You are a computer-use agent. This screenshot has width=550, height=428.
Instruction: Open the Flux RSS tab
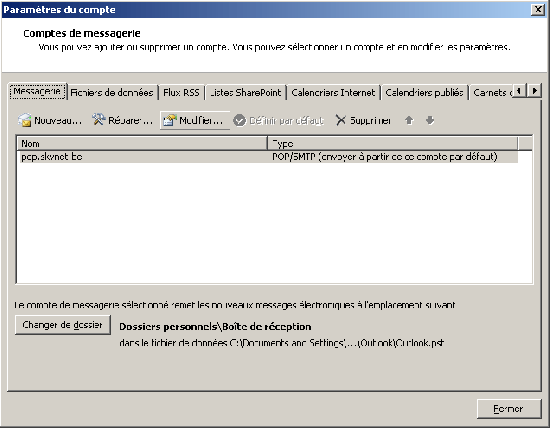click(x=181, y=93)
